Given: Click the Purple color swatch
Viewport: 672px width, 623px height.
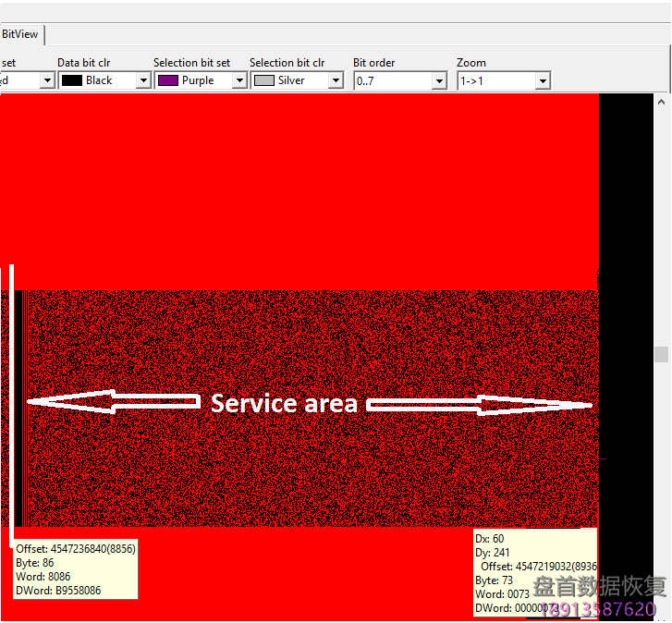Looking at the screenshot, I should click(x=167, y=81).
